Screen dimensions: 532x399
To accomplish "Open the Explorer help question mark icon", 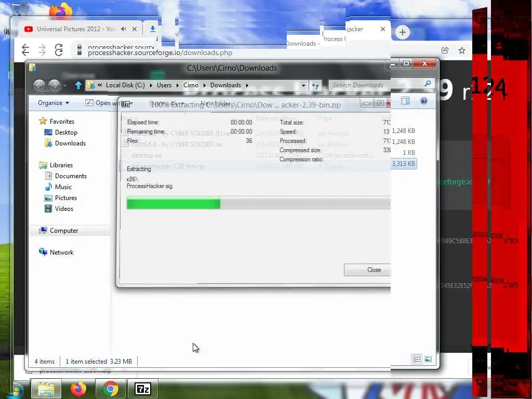I will [x=424, y=101].
